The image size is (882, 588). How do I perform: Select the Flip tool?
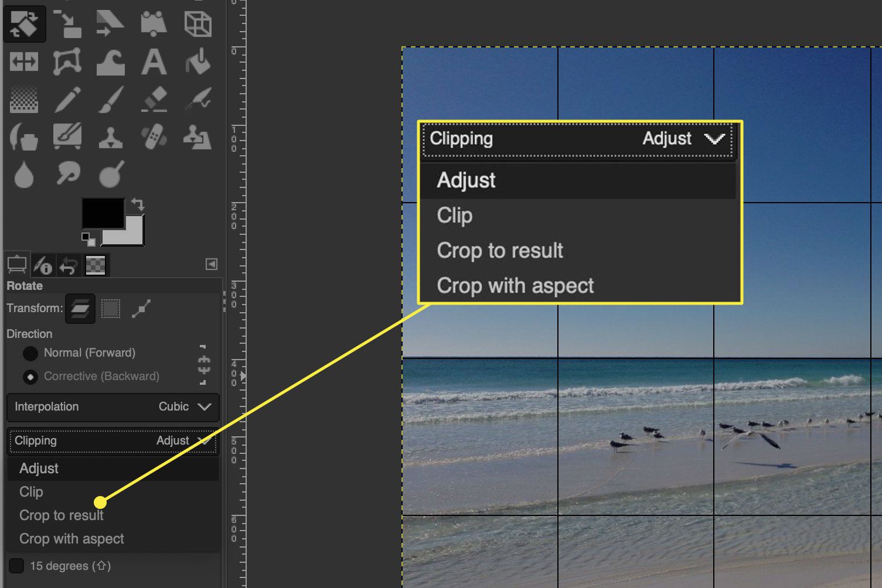coord(24,61)
